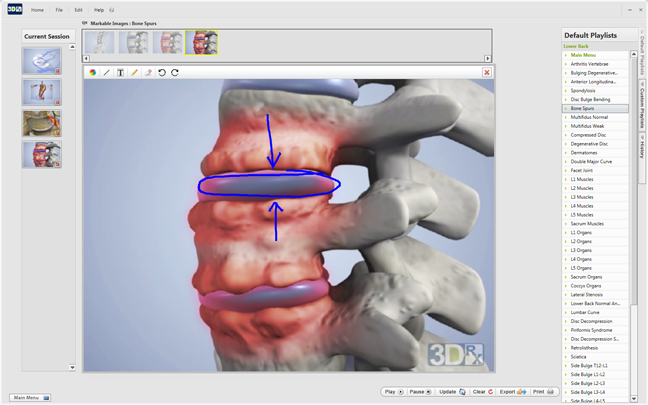Open the Help menu
The image size is (648, 405).
[x=99, y=10]
